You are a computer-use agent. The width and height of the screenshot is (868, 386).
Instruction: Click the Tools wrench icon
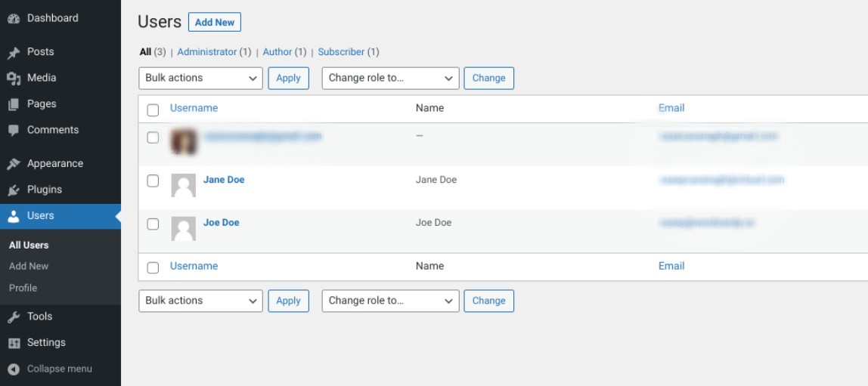point(14,317)
